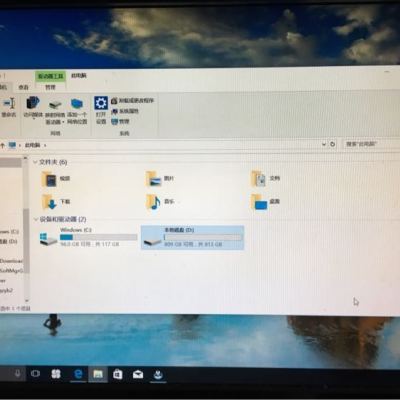Viewport: 400px width, 400px height.
Task: Click the refresh button beside address bar
Action: tap(332, 144)
